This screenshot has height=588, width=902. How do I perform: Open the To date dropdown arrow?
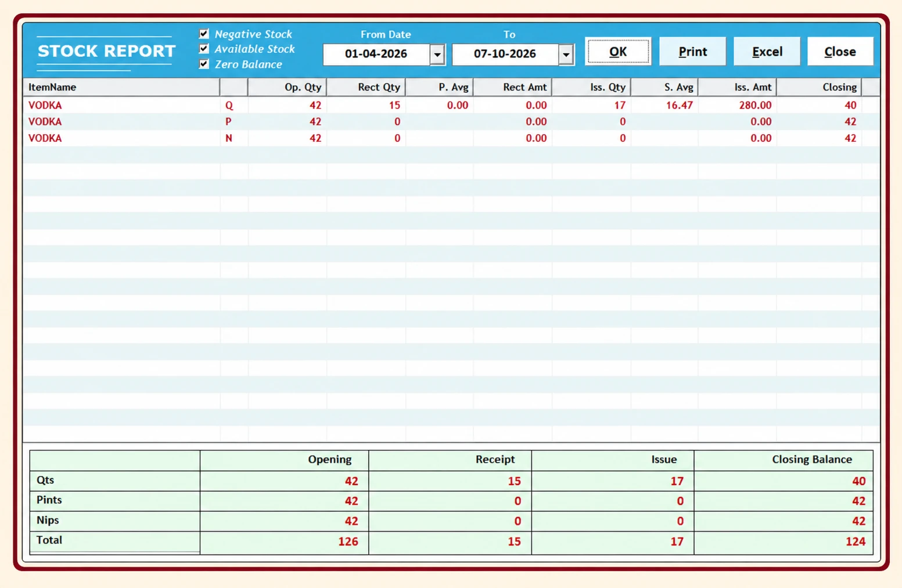(x=566, y=55)
